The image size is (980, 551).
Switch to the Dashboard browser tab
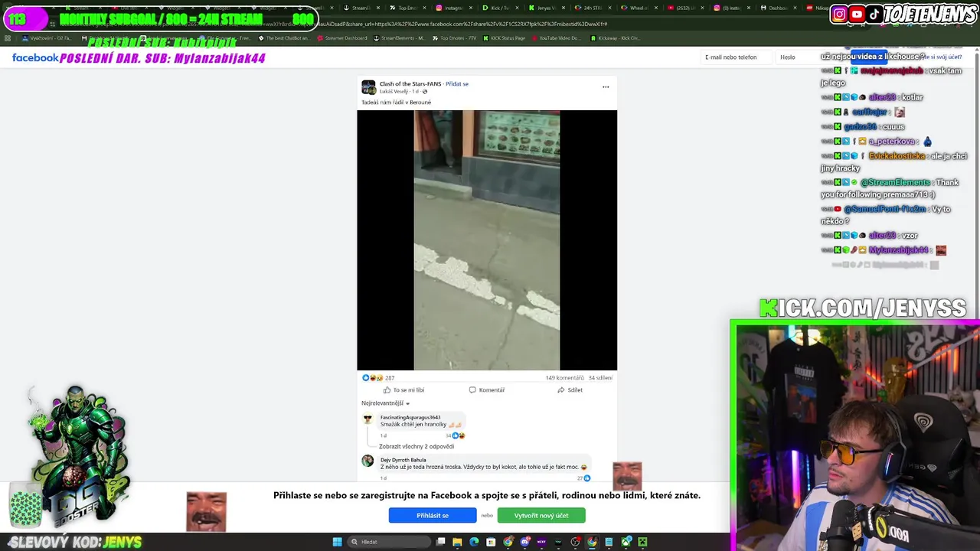[778, 8]
